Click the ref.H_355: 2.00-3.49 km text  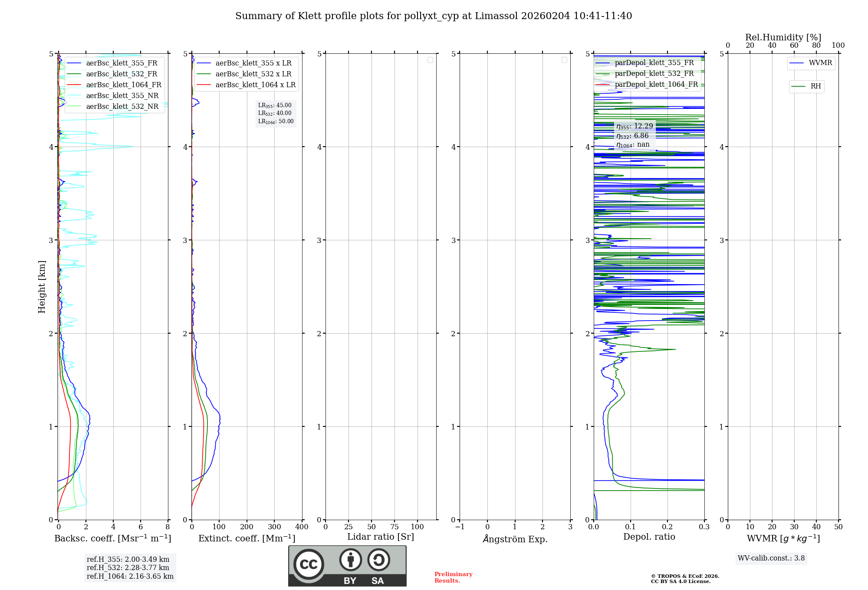pos(128,560)
